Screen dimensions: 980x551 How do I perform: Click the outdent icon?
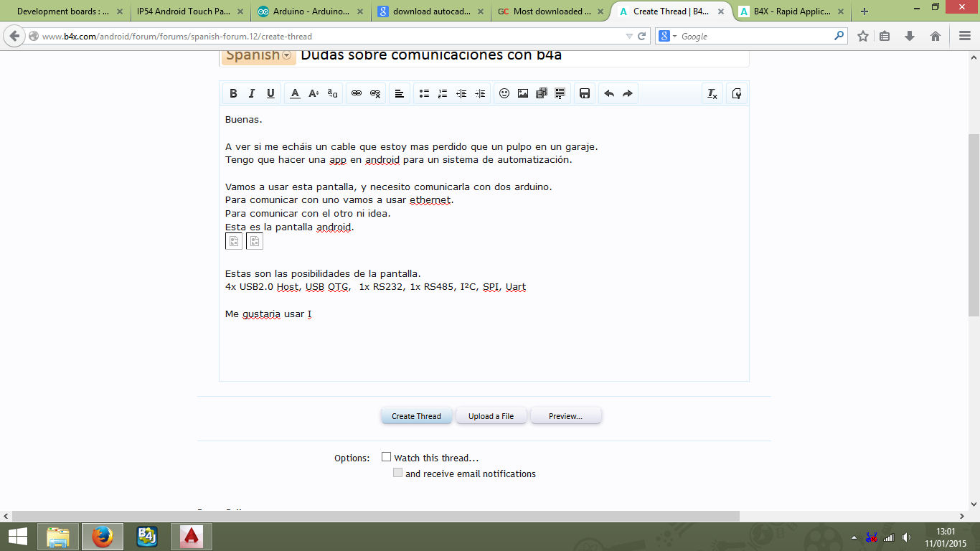pos(461,93)
